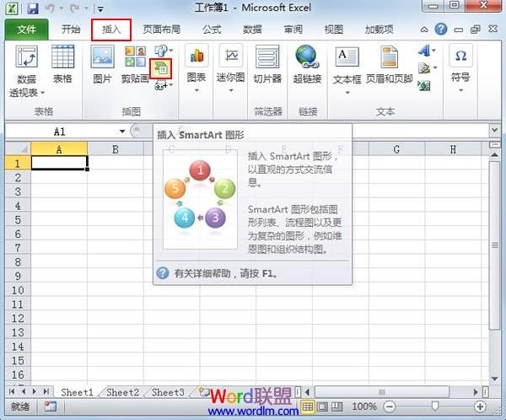Minimize the ribbon with the caret button
The height and width of the screenshot is (420, 506).
424,30
